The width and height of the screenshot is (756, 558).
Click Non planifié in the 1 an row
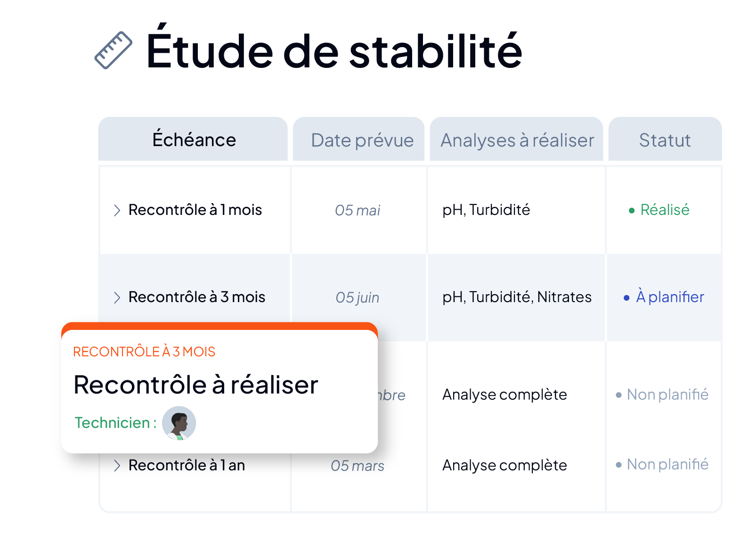[662, 464]
